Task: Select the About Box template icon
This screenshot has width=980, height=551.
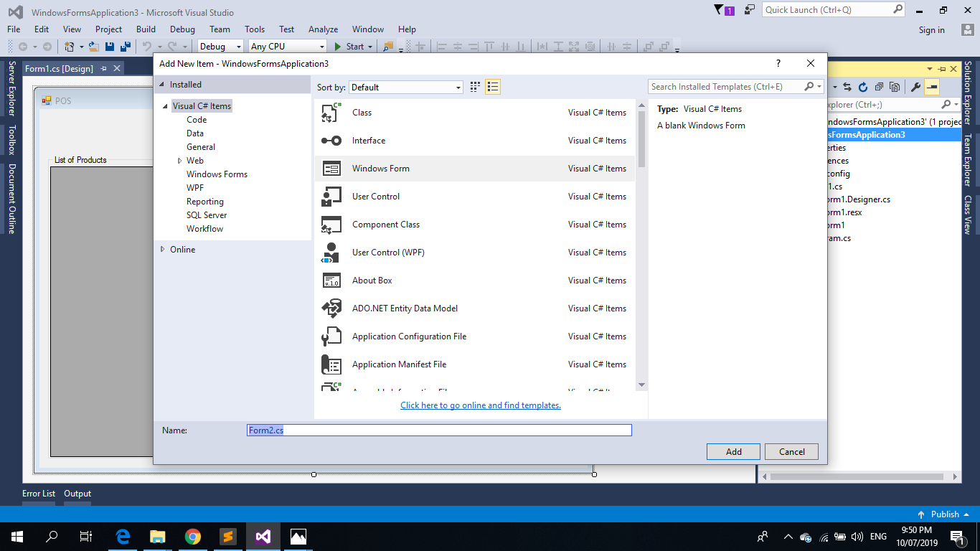Action: pyautogui.click(x=331, y=281)
